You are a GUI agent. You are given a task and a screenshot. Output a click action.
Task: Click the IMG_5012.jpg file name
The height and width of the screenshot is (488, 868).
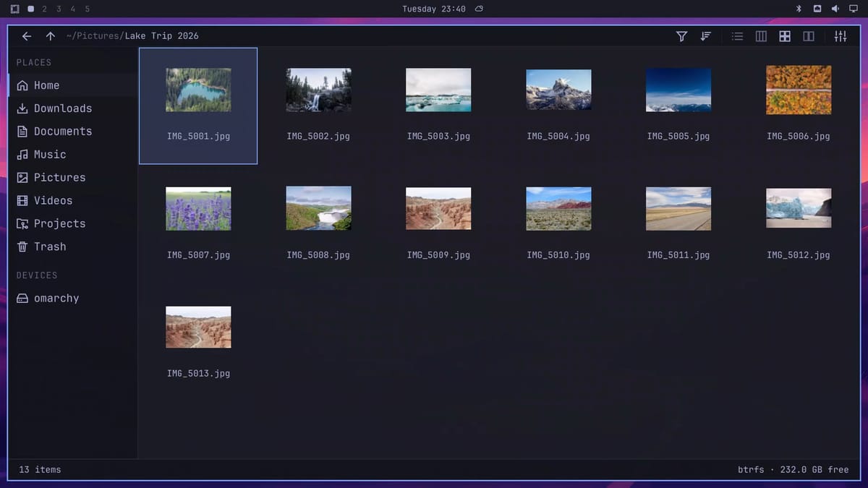click(x=799, y=255)
